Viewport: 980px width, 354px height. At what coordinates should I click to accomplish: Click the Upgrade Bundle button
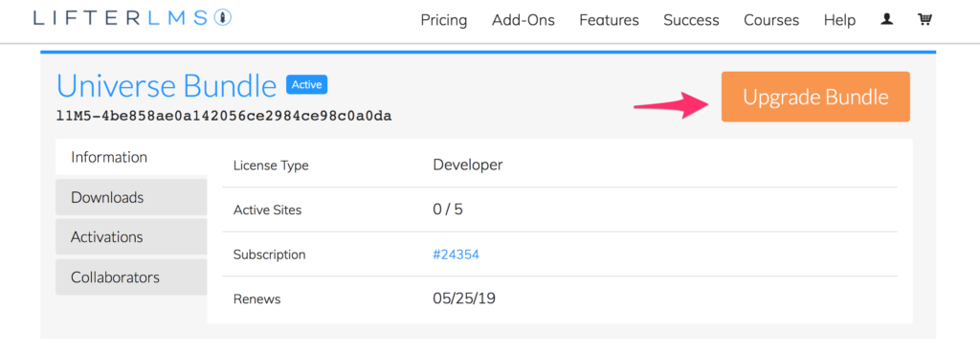(815, 97)
